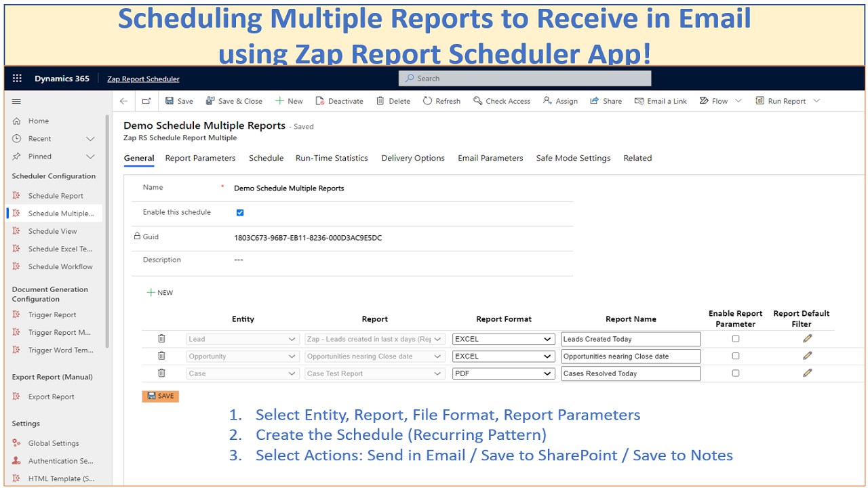Click Save & Close in command bar
Viewport: 868px width, 488px height.
click(234, 101)
